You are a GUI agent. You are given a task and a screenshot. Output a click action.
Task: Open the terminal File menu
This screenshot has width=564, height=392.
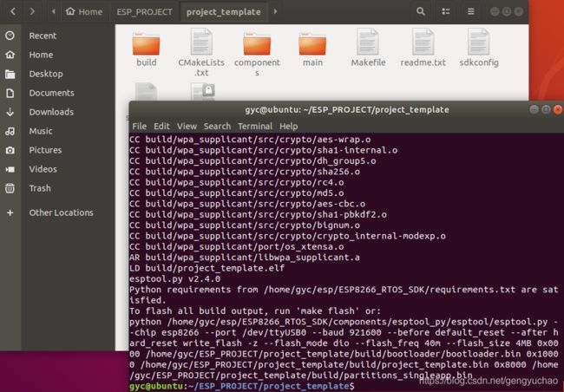[x=139, y=127]
